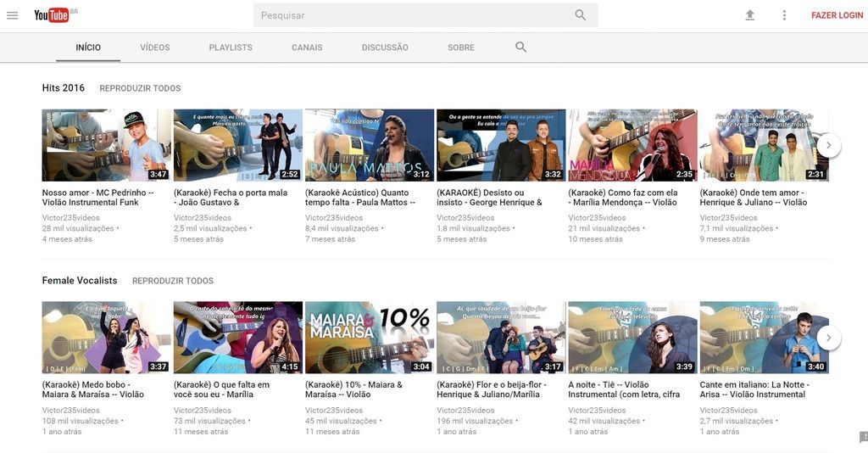
Task: Expand Female Vocalists row with next arrow
Action: (x=828, y=338)
